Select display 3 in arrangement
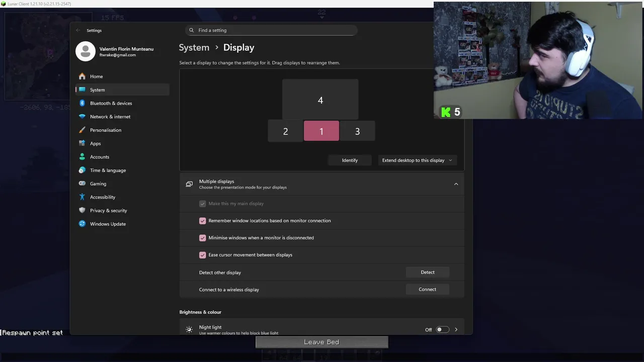The width and height of the screenshot is (644, 362). (357, 131)
